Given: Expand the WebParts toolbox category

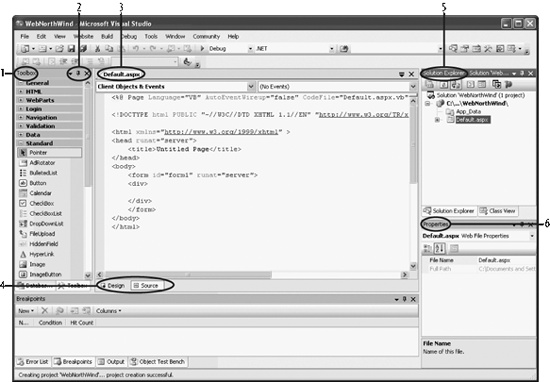Looking at the screenshot, I should (x=21, y=100).
